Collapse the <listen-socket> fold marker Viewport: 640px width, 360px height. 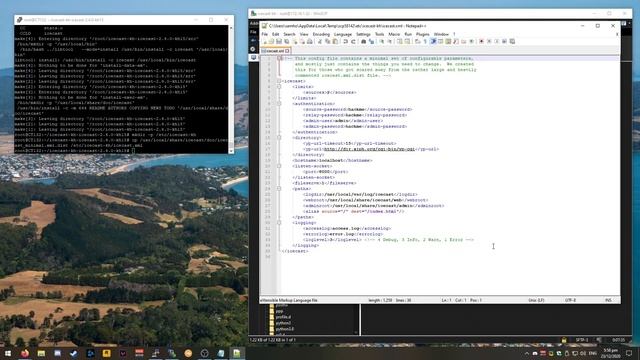click(x=279, y=166)
